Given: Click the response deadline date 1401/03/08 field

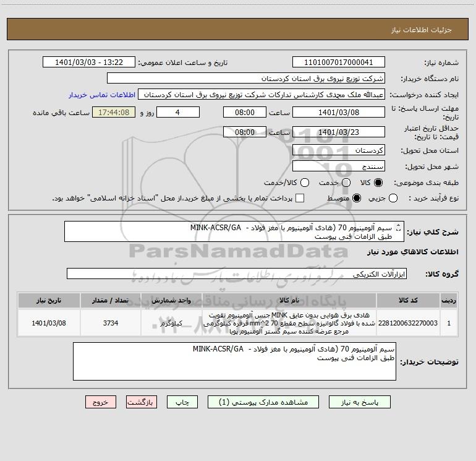Looking at the screenshot, I should 339,112.
